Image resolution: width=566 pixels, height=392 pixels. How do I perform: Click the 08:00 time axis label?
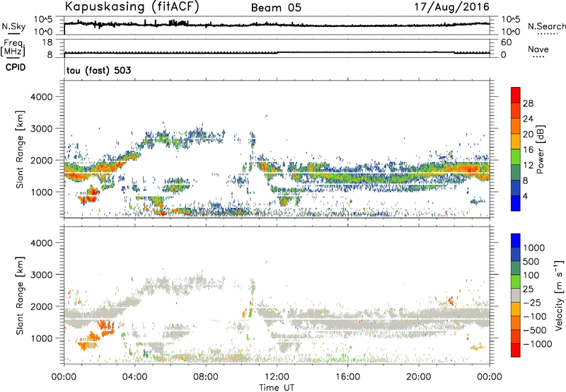click(206, 377)
